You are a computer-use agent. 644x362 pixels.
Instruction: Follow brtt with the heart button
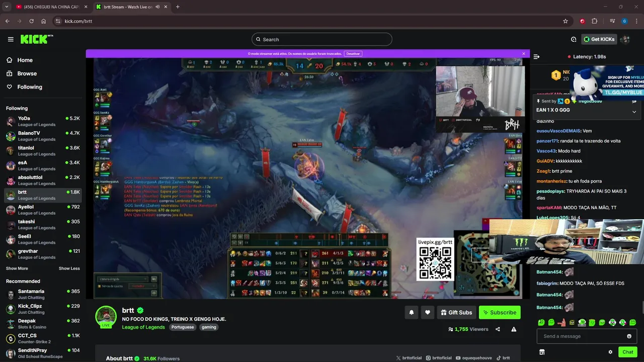click(x=428, y=312)
